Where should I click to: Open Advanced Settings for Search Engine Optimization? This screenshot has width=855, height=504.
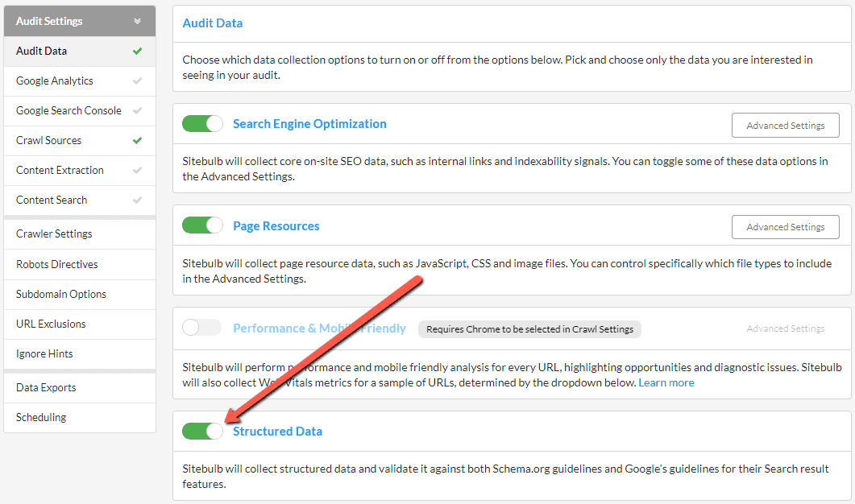[785, 126]
